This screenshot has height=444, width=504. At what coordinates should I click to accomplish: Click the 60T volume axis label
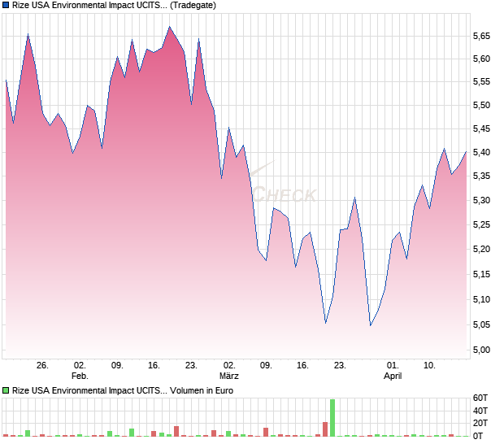pos(480,398)
